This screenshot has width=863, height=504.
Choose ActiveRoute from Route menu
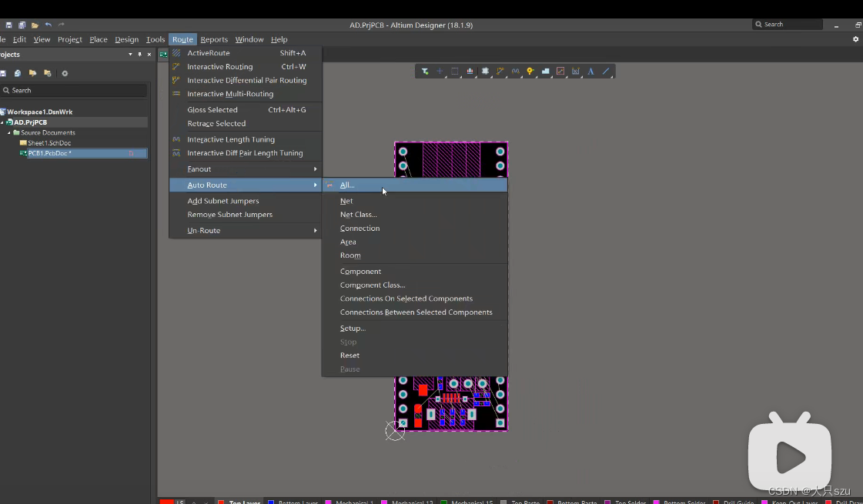[x=246, y=53]
